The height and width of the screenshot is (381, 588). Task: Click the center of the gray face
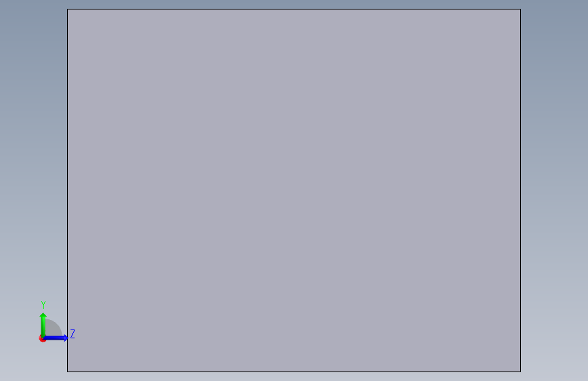point(294,190)
